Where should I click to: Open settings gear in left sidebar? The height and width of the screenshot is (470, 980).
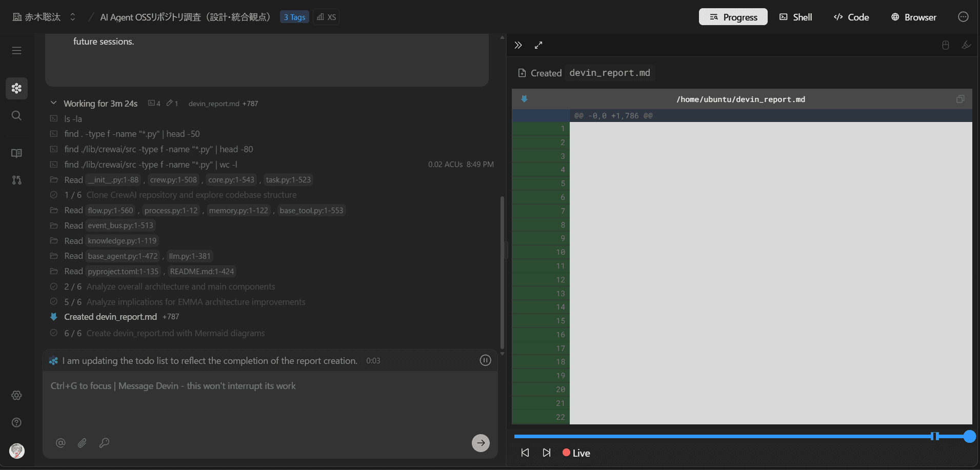click(16, 395)
